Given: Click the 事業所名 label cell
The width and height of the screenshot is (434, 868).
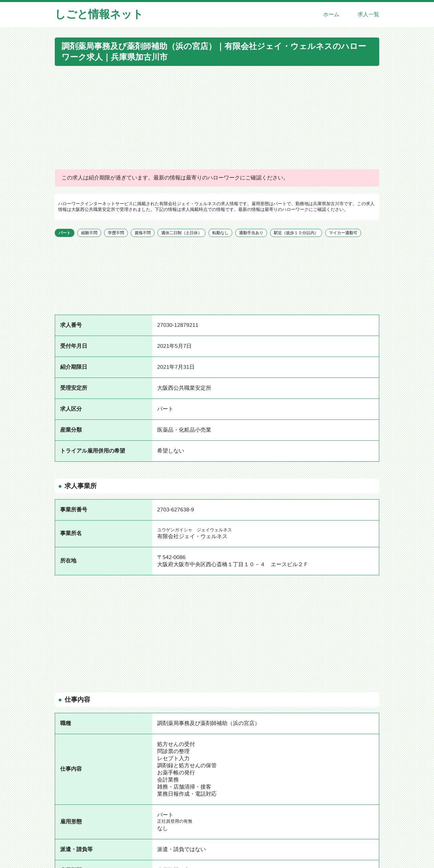Looking at the screenshot, I should click(x=103, y=534).
